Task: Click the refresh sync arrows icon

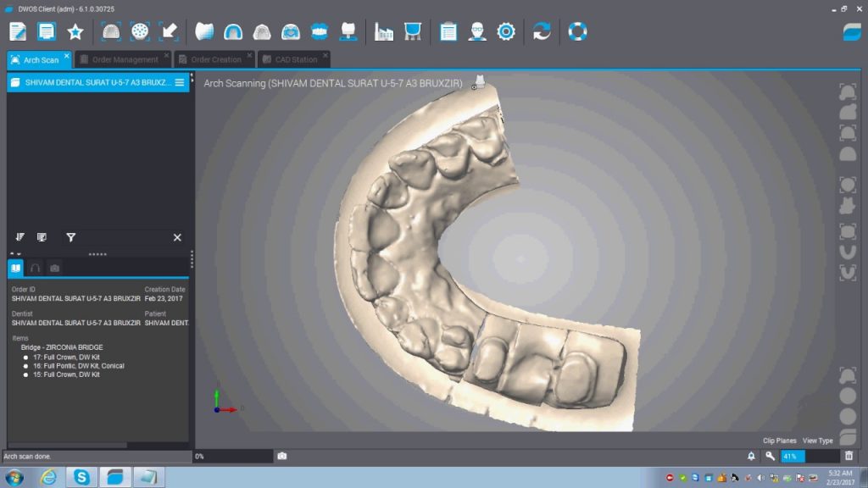Action: (x=542, y=32)
